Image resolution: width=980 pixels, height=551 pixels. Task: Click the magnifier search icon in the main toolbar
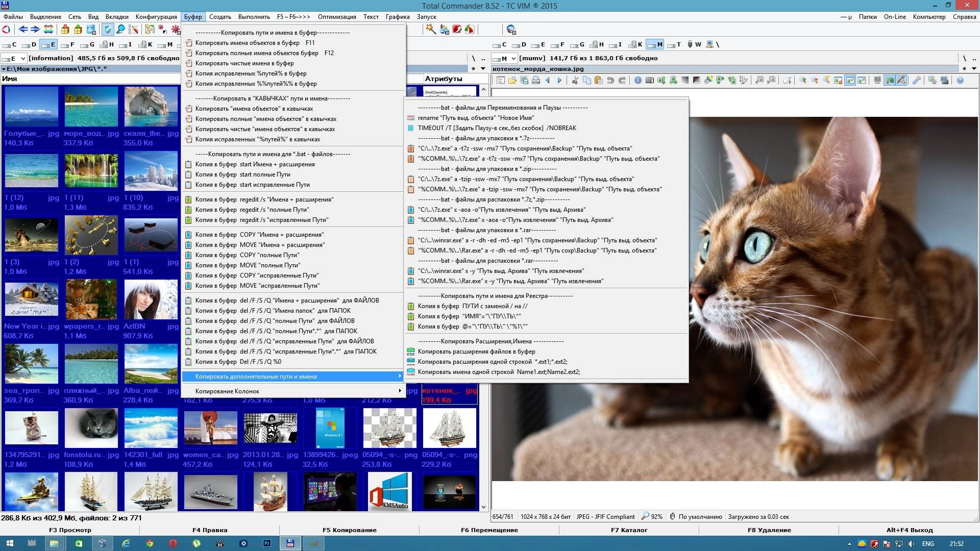coord(120,30)
